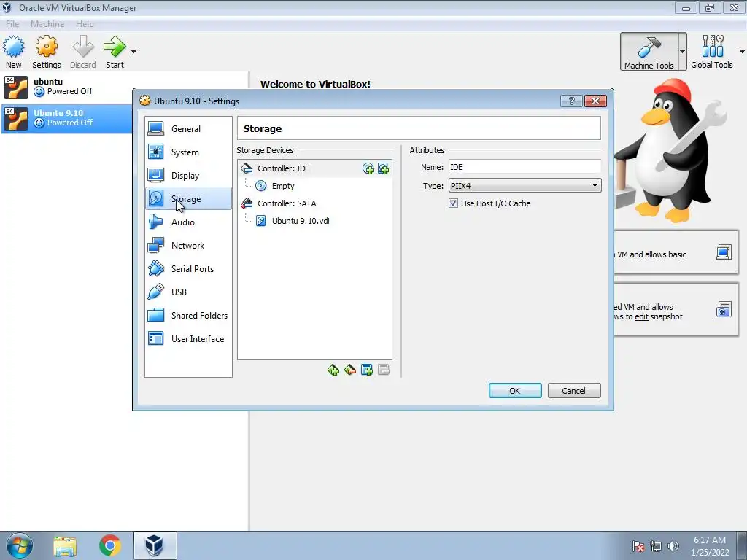Screen dimensions: 747x560
Task: Expand the Start button dropdown arrow
Action: click(x=134, y=52)
